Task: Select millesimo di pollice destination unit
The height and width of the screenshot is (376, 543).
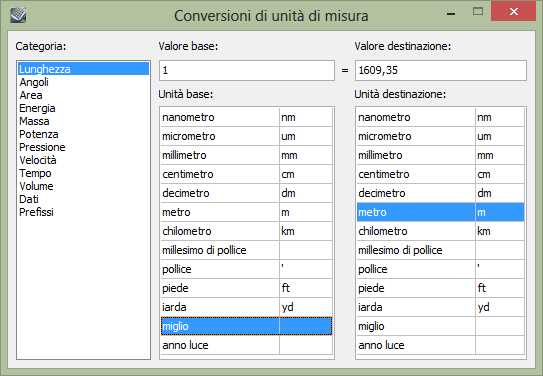Action: point(440,250)
